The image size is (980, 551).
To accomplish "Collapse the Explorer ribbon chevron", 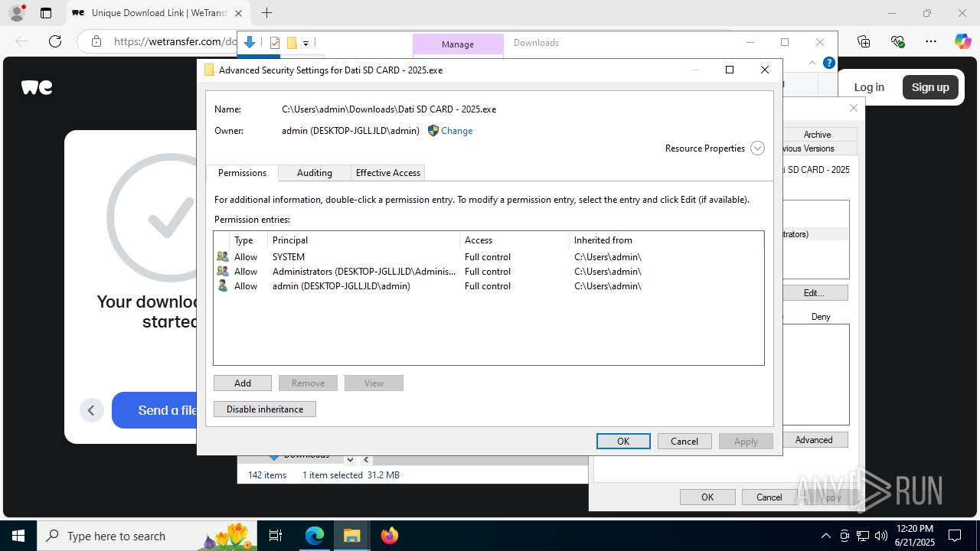I will point(812,63).
